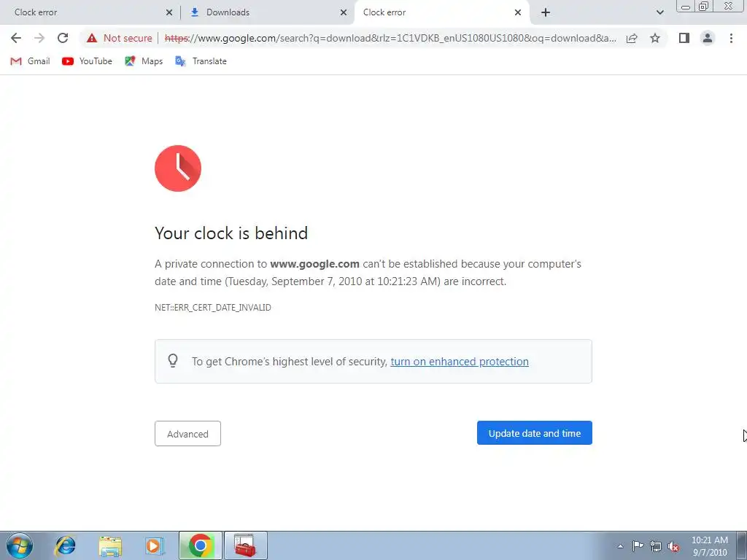
Task: Open the Windows Start menu orb
Action: pyautogui.click(x=20, y=545)
